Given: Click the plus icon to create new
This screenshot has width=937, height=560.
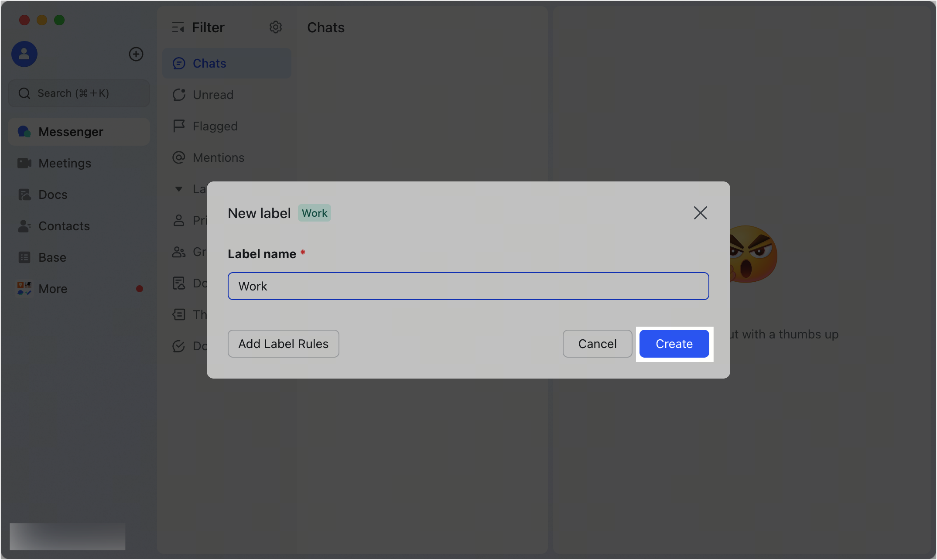Looking at the screenshot, I should (x=136, y=54).
